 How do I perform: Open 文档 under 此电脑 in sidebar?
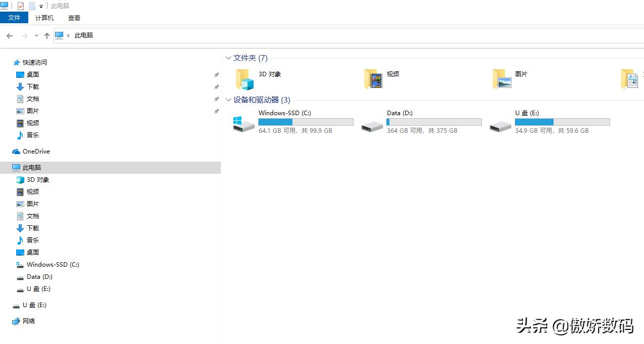(x=33, y=216)
